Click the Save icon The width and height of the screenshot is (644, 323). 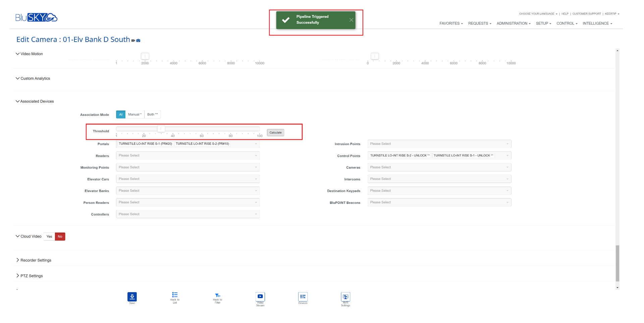tap(132, 297)
